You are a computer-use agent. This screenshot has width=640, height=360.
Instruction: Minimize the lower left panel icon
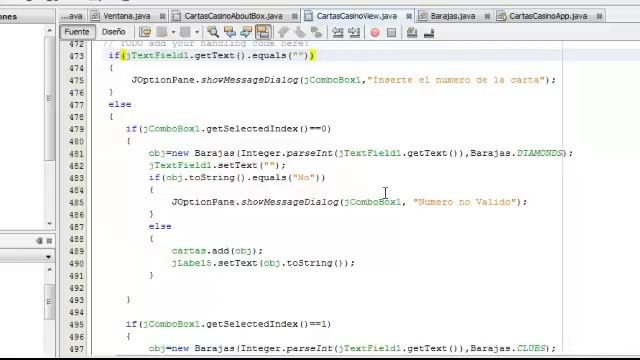40,241
